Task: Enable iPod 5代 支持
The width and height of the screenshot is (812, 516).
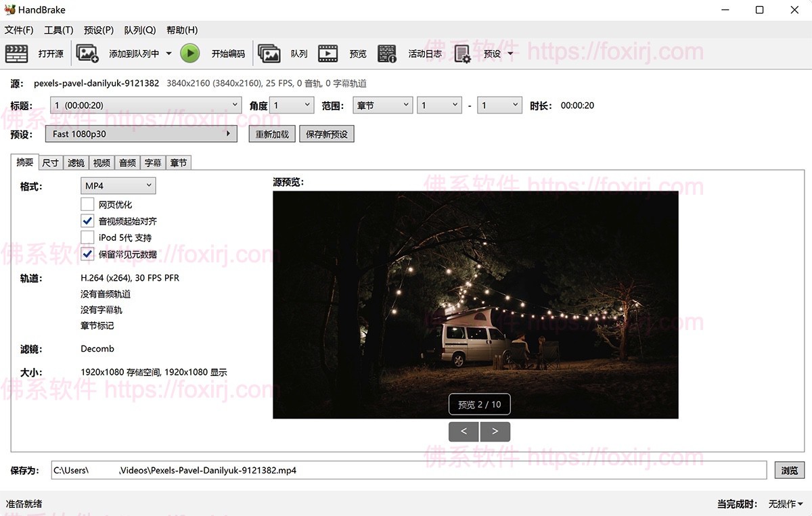Action: [87, 237]
